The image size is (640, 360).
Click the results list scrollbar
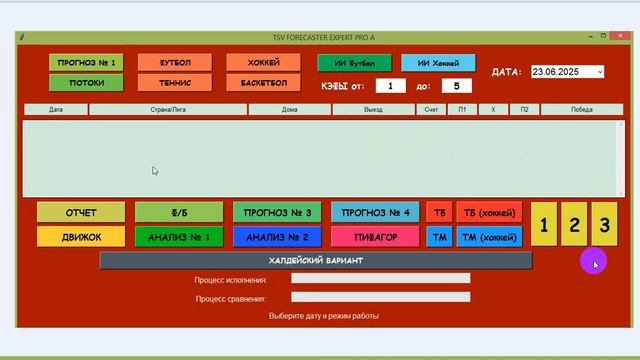[621, 159]
